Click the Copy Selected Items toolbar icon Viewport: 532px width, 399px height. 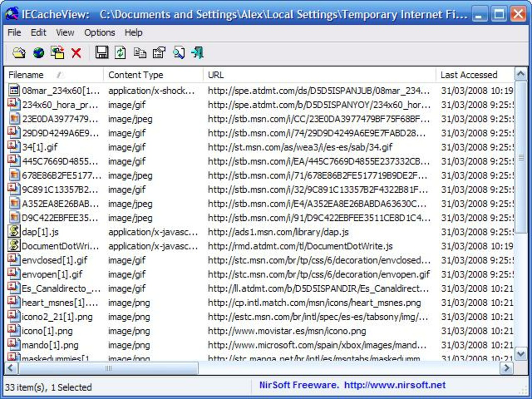point(140,52)
